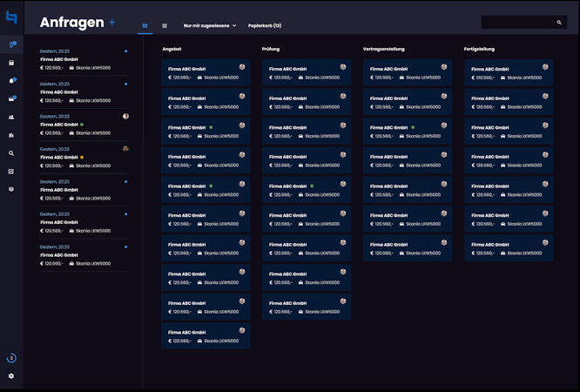Open settings via the gear icon

11,375
